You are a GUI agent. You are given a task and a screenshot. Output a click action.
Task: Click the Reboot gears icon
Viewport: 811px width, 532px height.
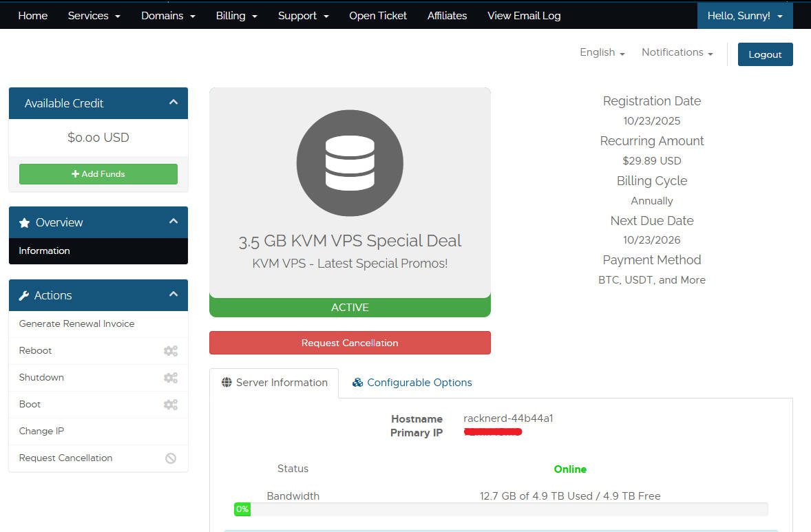click(171, 351)
